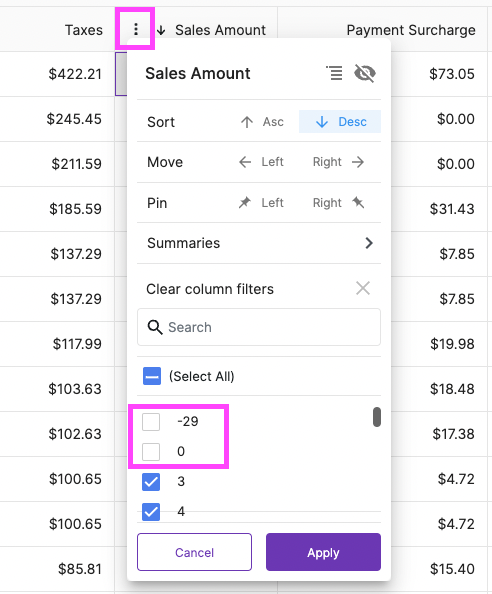Pin column to the Left
The image size is (492, 594).
261,203
